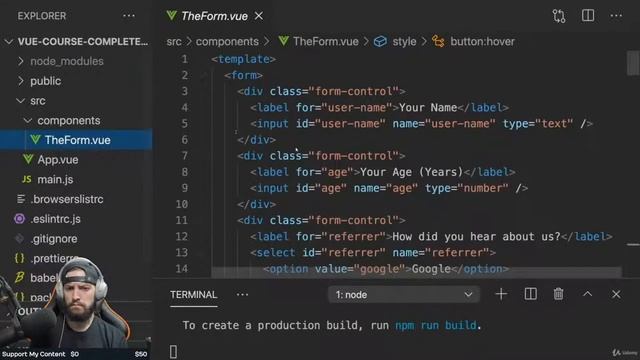Click lines icon beside .browserslistrc
640x360 pixels.
[20, 199]
